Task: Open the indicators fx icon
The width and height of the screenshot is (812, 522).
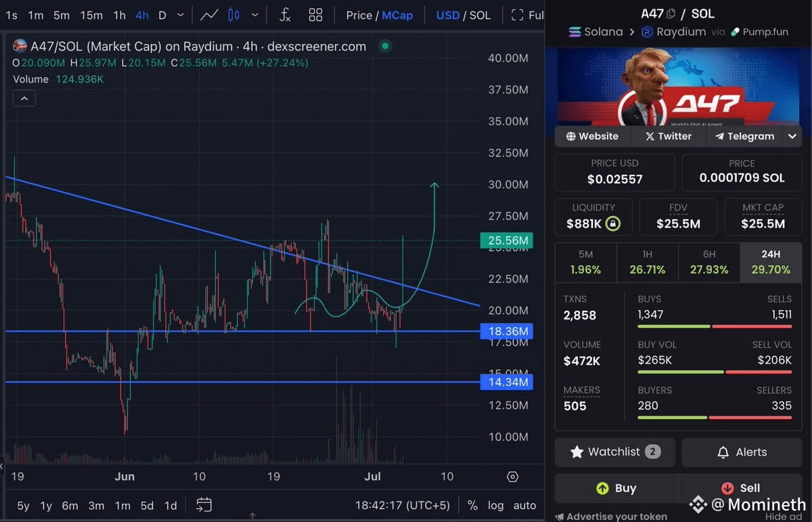Action: pos(285,15)
